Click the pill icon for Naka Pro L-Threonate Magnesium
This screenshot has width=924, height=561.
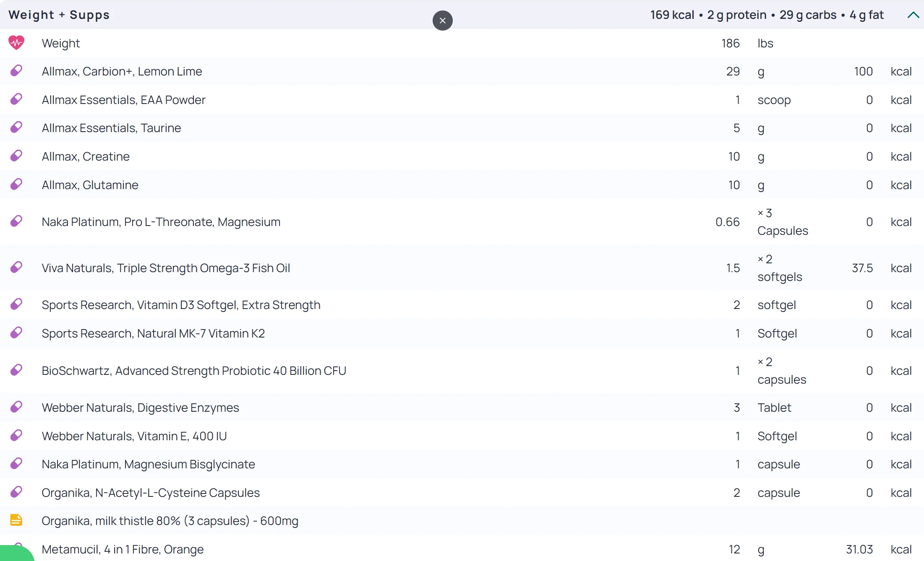tap(16, 221)
